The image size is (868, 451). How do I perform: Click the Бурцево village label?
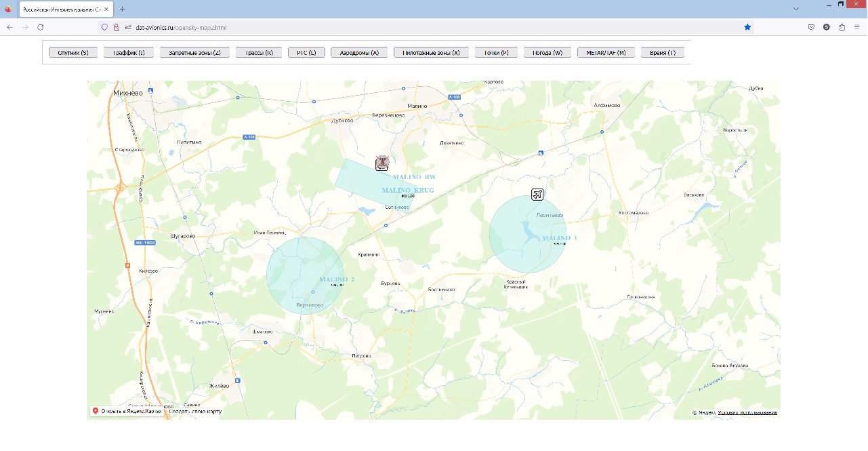(390, 283)
